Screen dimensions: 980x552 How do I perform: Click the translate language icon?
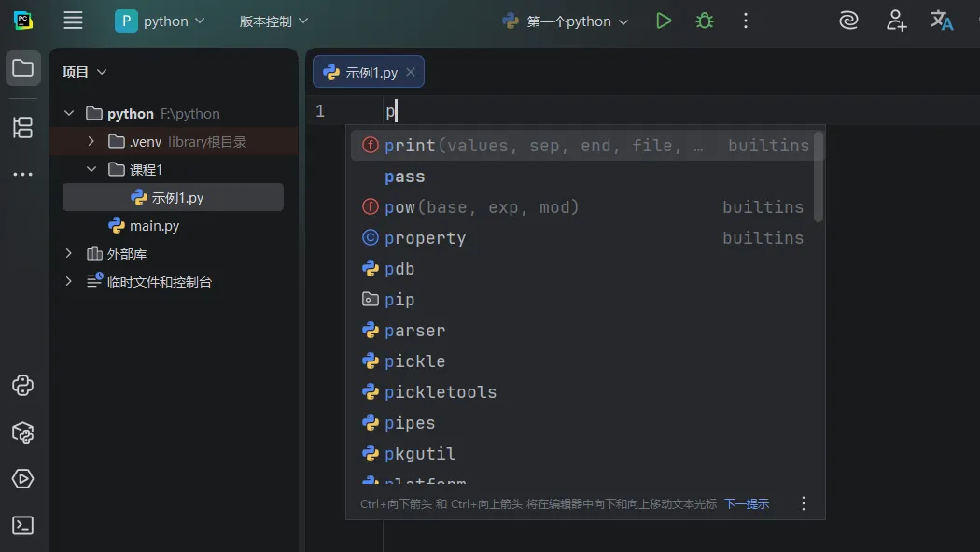click(x=941, y=21)
